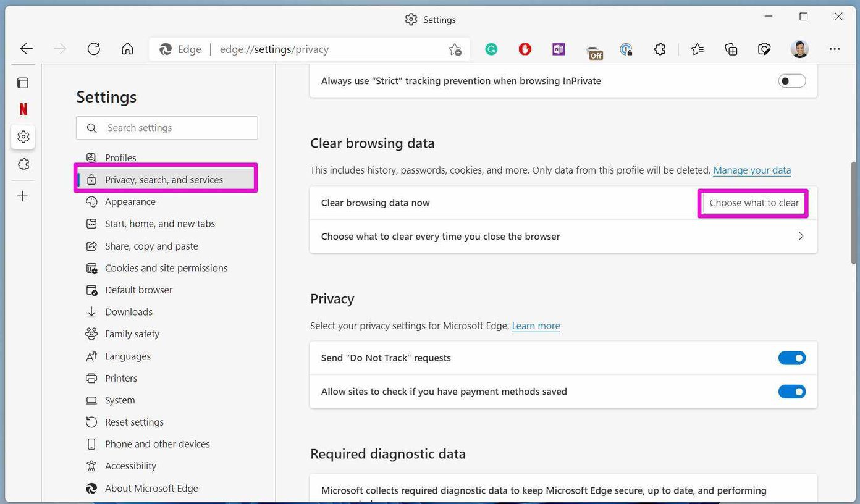
Task: Reload the page with the refresh icon
Action: (x=93, y=49)
